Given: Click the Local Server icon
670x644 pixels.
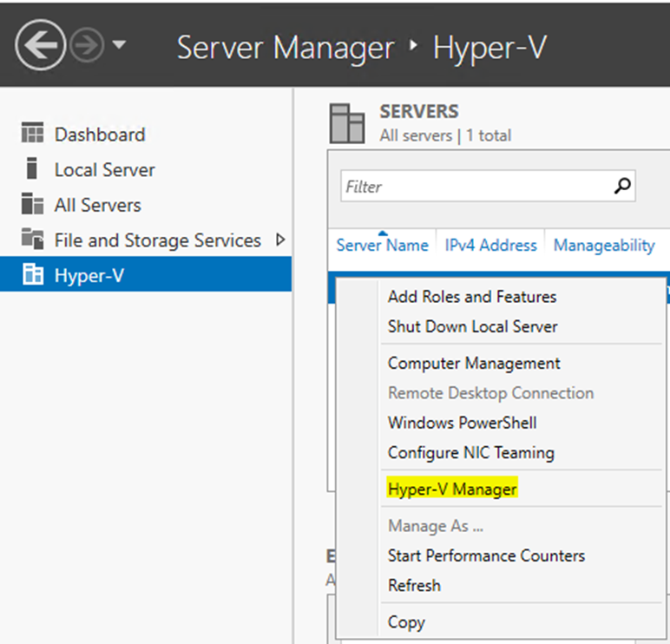Looking at the screenshot, I should pyautogui.click(x=31, y=168).
